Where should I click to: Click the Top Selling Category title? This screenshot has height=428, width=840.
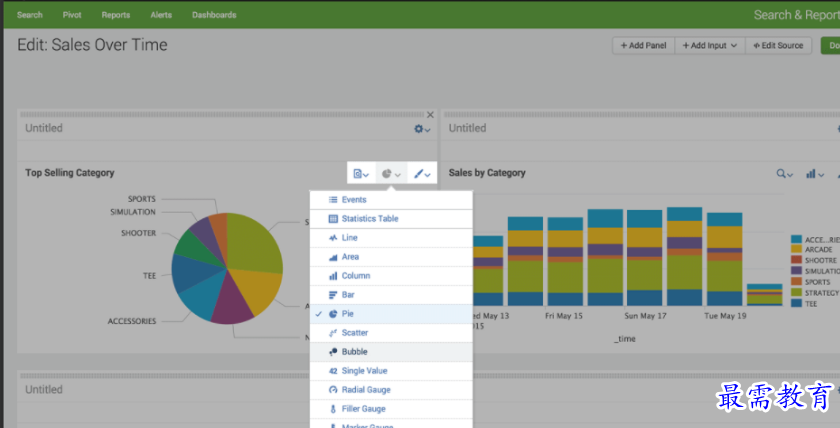(x=70, y=172)
